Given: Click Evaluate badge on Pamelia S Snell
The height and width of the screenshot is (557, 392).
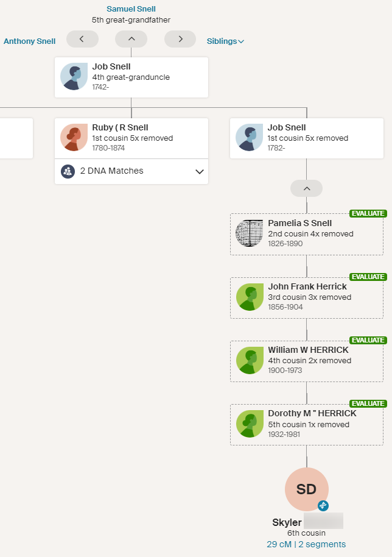Looking at the screenshot, I should point(368,213).
